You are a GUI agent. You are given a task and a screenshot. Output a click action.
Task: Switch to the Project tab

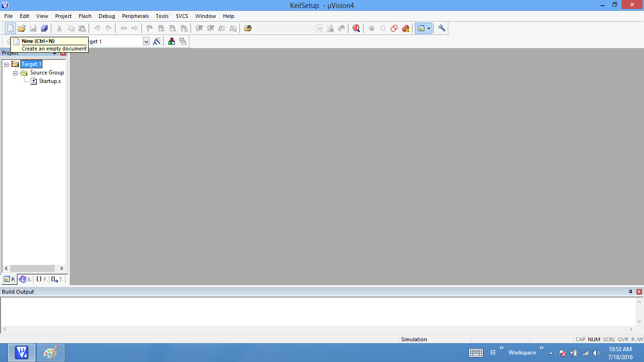coord(9,280)
